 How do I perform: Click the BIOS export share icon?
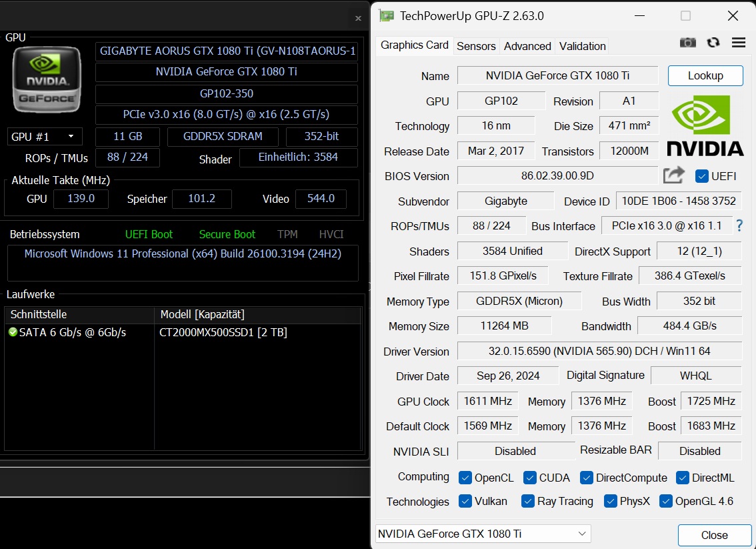pos(673,175)
